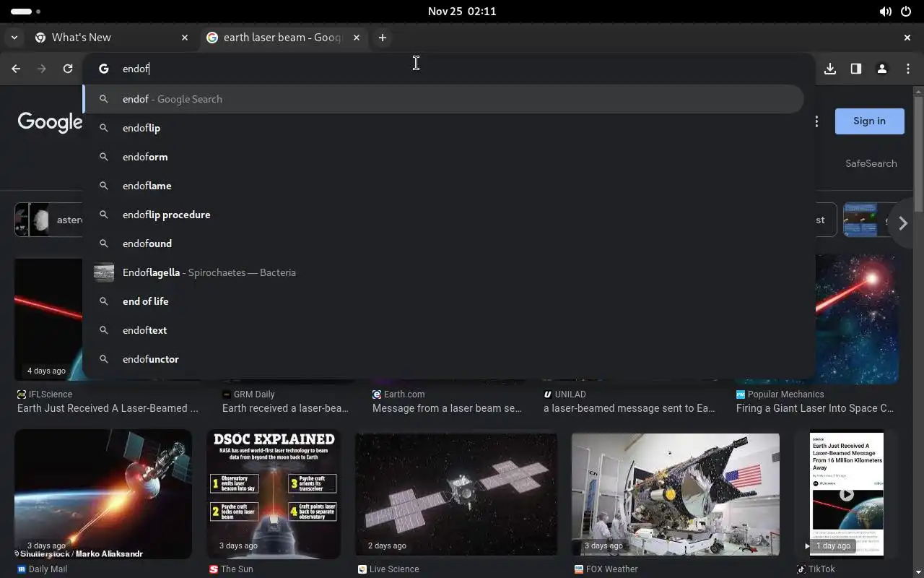The height and width of the screenshot is (578, 924).
Task: Choose the endofound suggestion
Action: click(x=443, y=243)
